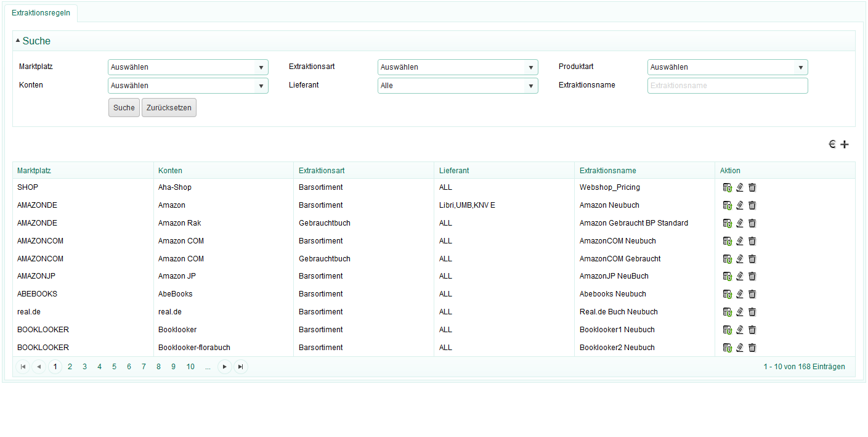Delete the AmazonJP NeuBuch rule via trash

click(752, 276)
